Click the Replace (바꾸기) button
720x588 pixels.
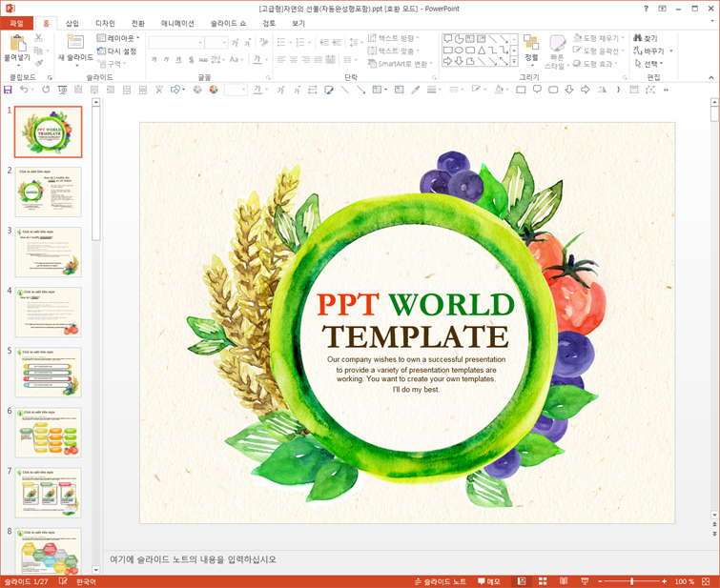click(653, 51)
